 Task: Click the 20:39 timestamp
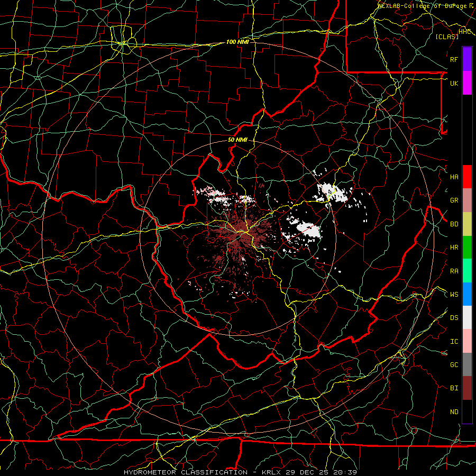coord(345,472)
